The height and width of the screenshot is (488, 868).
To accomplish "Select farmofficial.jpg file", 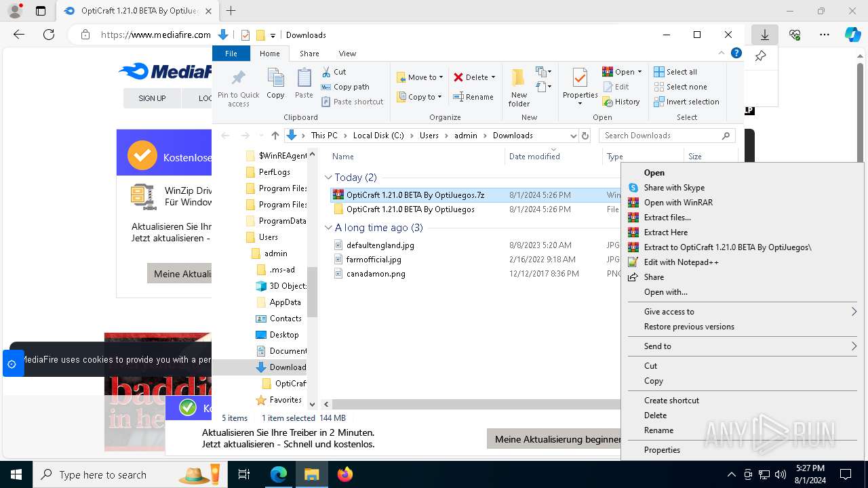I will click(x=374, y=260).
